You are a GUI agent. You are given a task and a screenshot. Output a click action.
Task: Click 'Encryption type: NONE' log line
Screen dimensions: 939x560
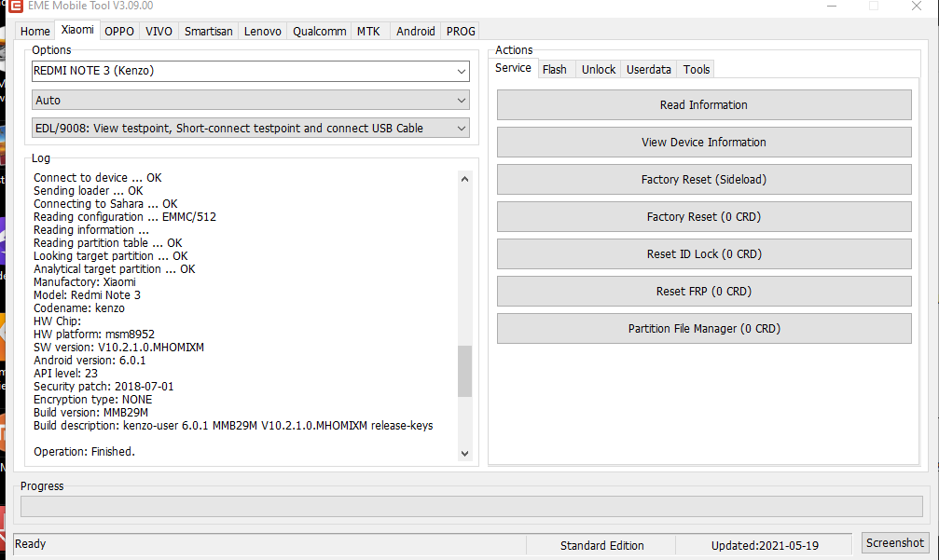[93, 400]
